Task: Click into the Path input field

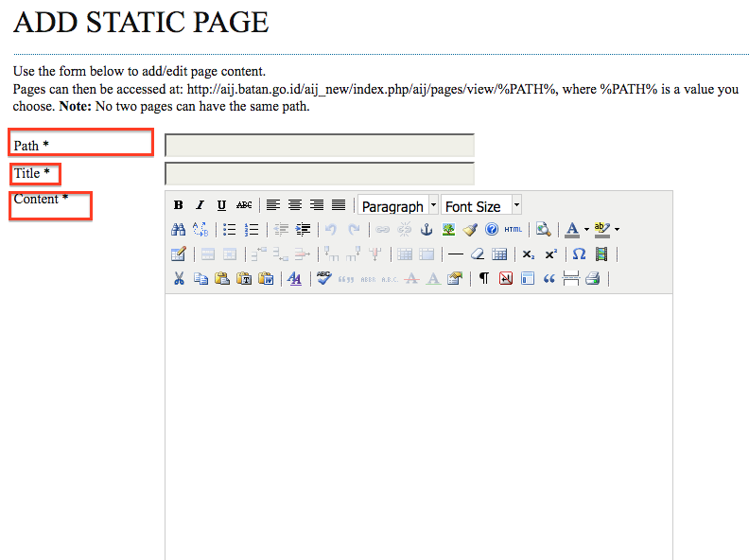Action: coord(319,146)
